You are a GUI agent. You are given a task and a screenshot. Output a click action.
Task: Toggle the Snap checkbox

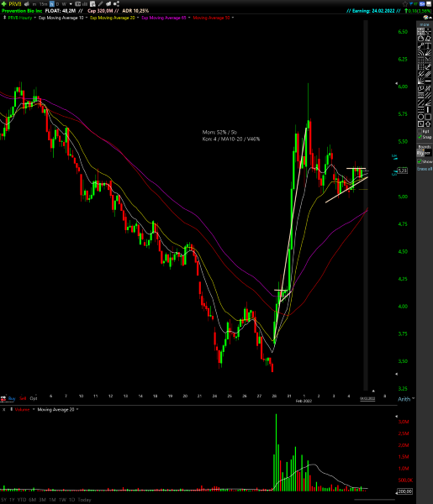click(x=420, y=137)
